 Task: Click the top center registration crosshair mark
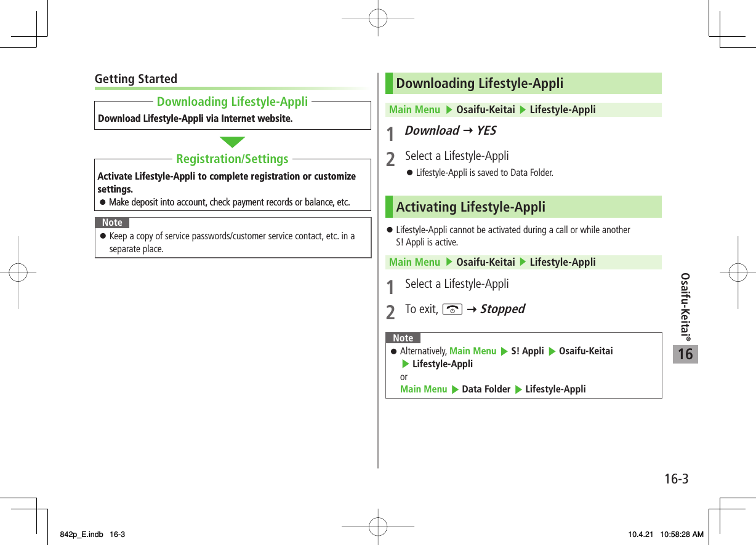click(378, 18)
